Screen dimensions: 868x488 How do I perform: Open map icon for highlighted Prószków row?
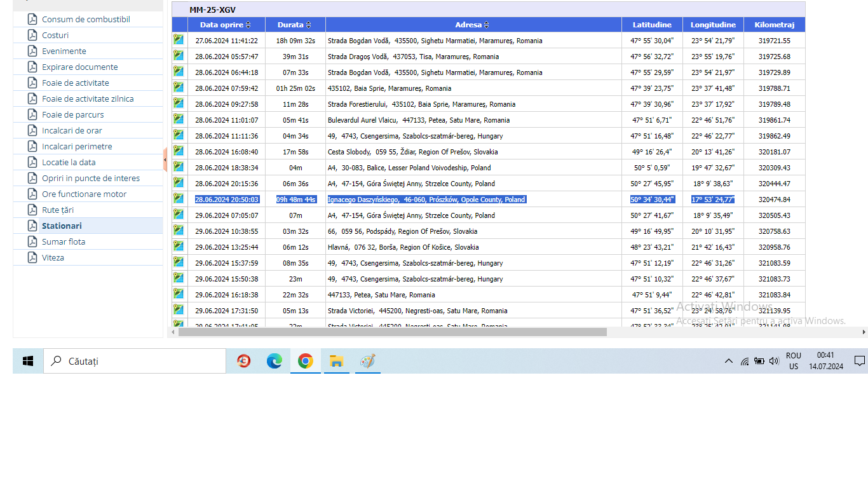coord(179,199)
